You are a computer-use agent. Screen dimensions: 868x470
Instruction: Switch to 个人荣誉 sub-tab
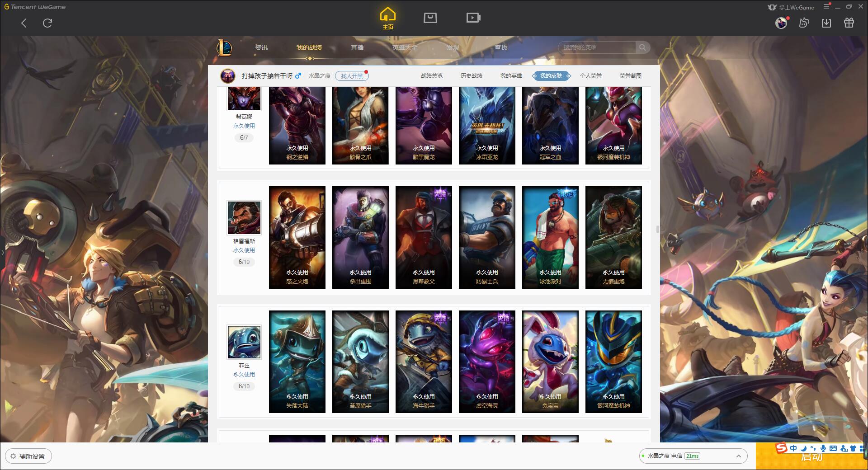point(591,76)
